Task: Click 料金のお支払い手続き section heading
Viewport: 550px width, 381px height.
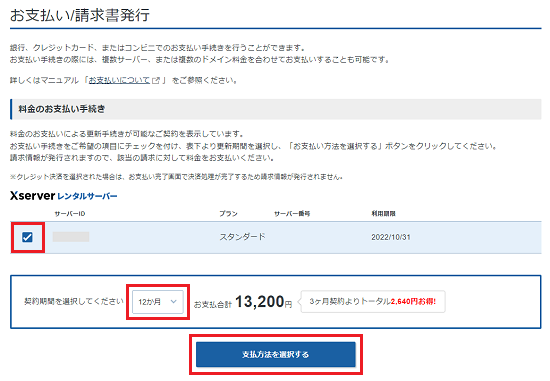Action: click(x=62, y=109)
